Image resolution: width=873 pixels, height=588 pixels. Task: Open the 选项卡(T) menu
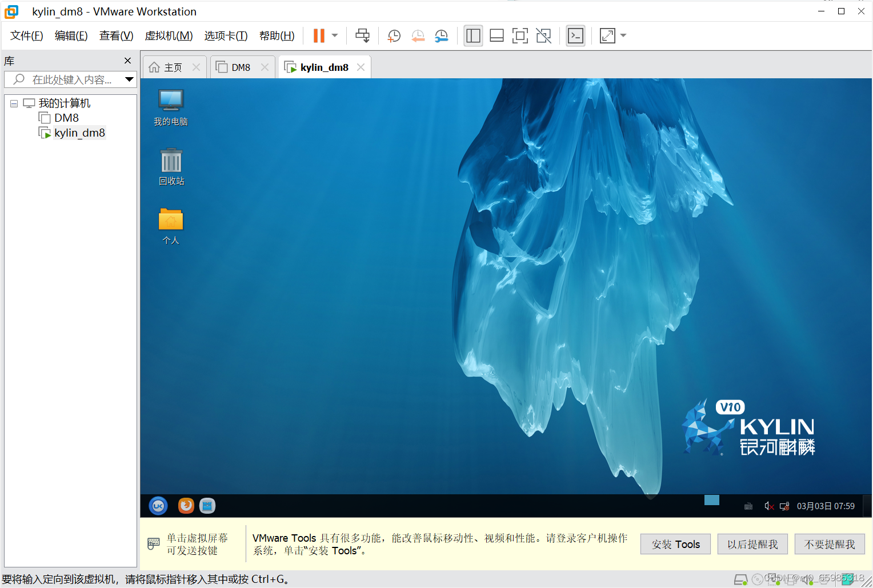click(x=226, y=35)
